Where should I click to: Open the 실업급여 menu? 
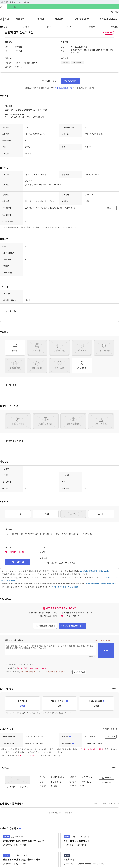(x=59, y=19)
